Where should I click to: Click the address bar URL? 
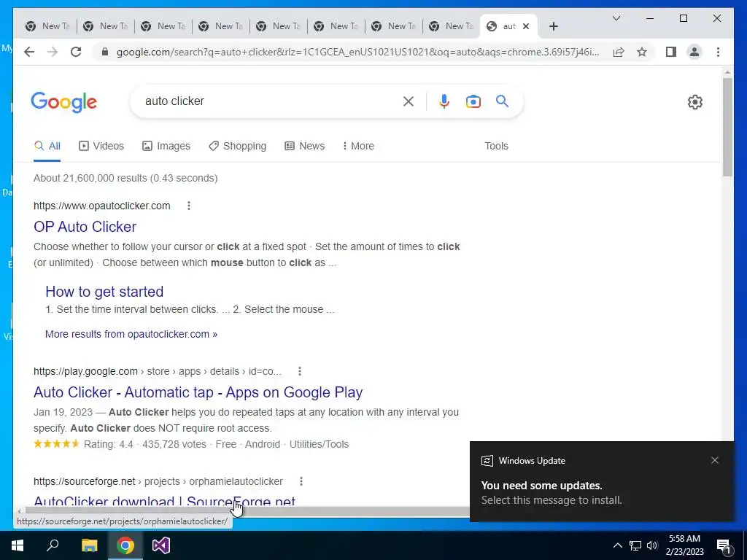pos(357,52)
